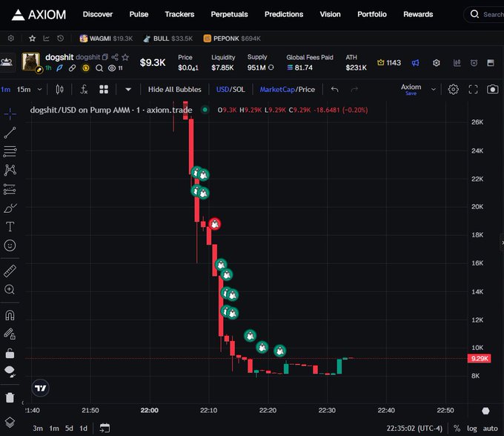Open the chart settings gear
Screen dimensions: 504x436
click(x=453, y=90)
